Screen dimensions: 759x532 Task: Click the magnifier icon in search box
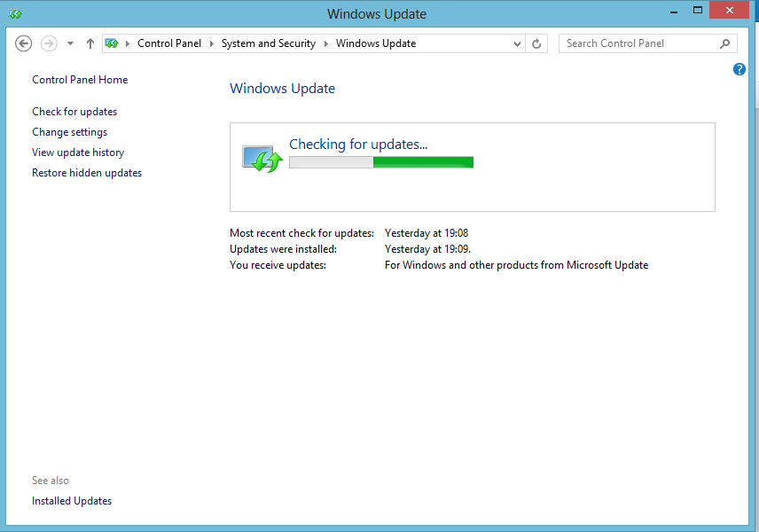click(724, 43)
